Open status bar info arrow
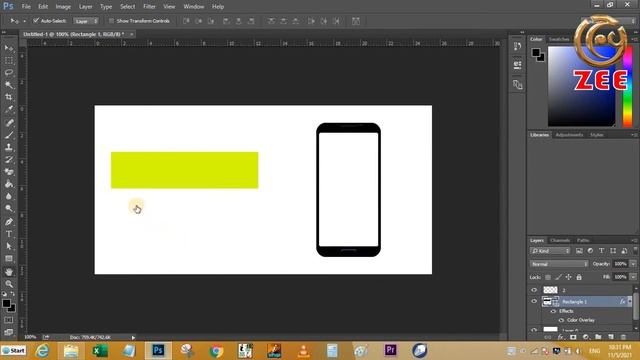This screenshot has width=640, height=360. 133,338
